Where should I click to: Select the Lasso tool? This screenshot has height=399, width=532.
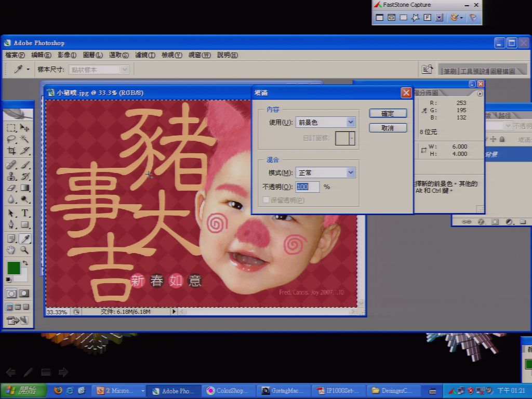(x=11, y=139)
